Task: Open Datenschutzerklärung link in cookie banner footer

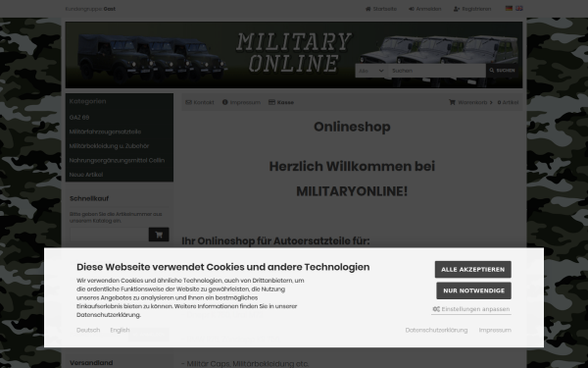Action: click(436, 330)
